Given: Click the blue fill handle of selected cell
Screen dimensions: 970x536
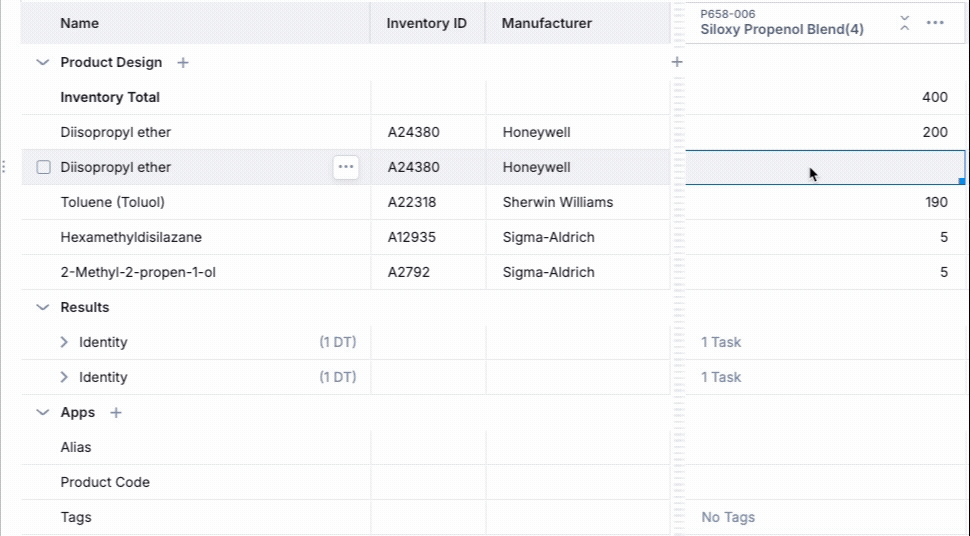Looking at the screenshot, I should (x=961, y=181).
